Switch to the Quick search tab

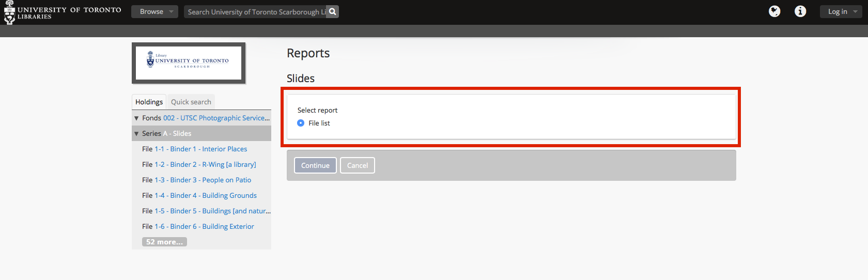coord(191,102)
